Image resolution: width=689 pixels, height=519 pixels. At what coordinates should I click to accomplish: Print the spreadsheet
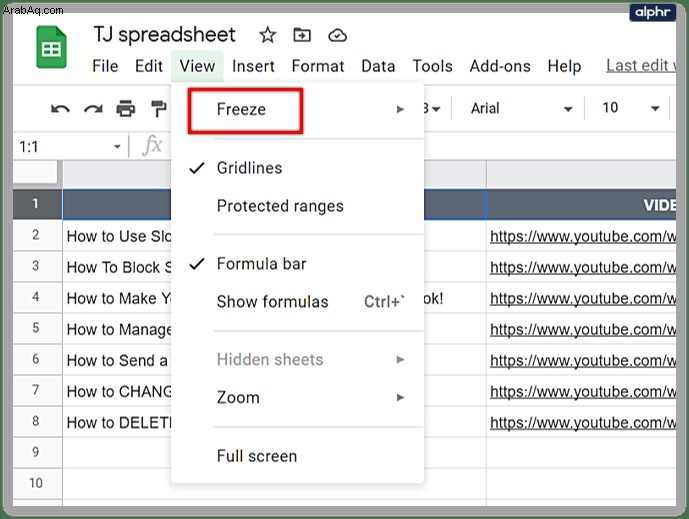coord(126,109)
